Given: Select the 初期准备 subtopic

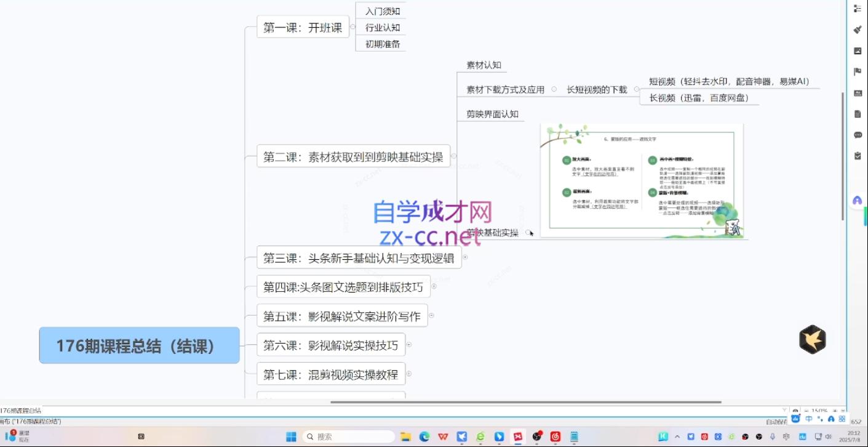Looking at the screenshot, I should coord(383,44).
